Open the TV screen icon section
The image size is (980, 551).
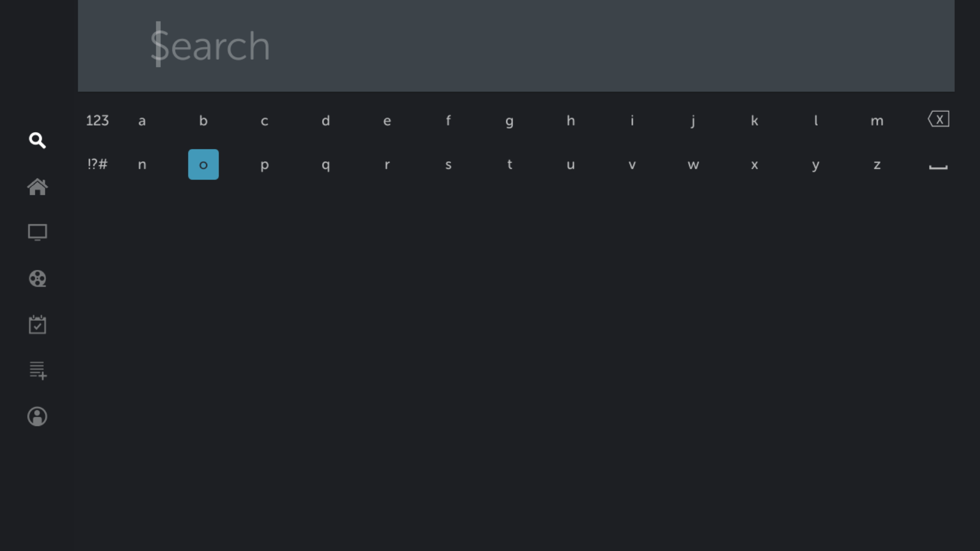[x=37, y=233]
